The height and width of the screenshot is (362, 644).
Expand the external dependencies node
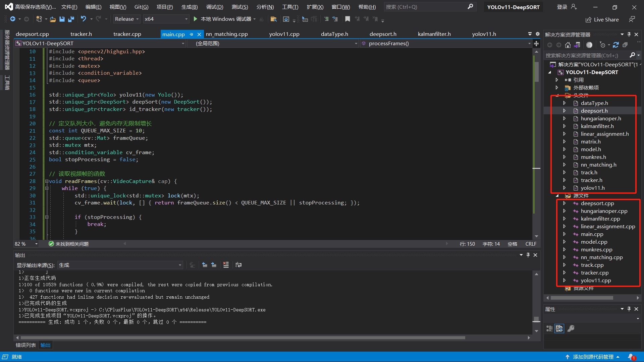tap(557, 88)
